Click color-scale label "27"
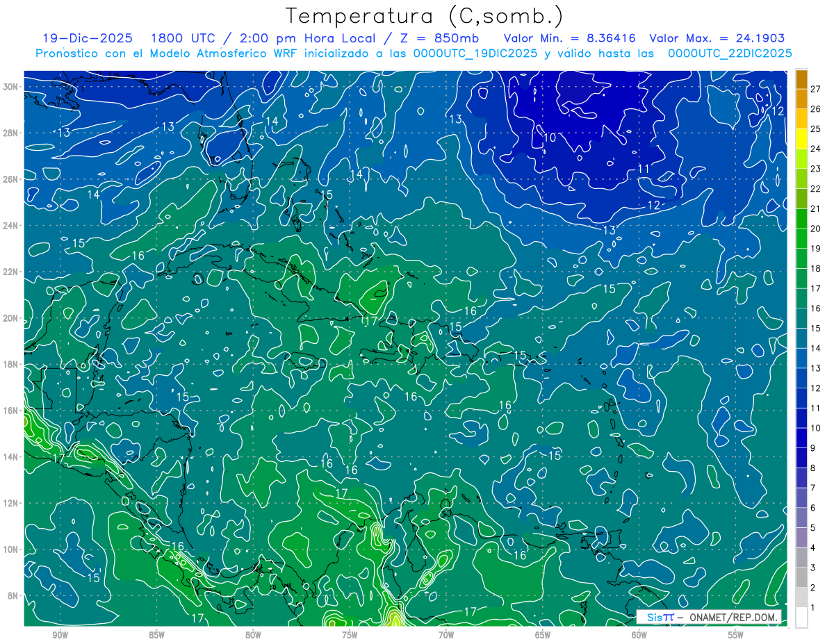Screen dimensions: 834x644 [815, 89]
